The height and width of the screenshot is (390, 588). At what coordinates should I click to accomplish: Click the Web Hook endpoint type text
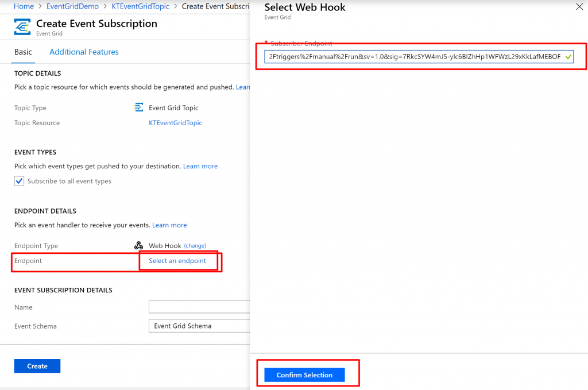(x=165, y=246)
